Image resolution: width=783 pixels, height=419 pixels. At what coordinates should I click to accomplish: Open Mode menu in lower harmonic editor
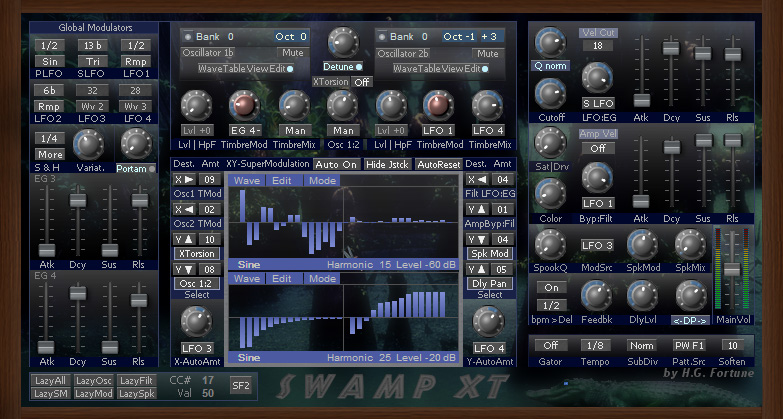point(322,279)
